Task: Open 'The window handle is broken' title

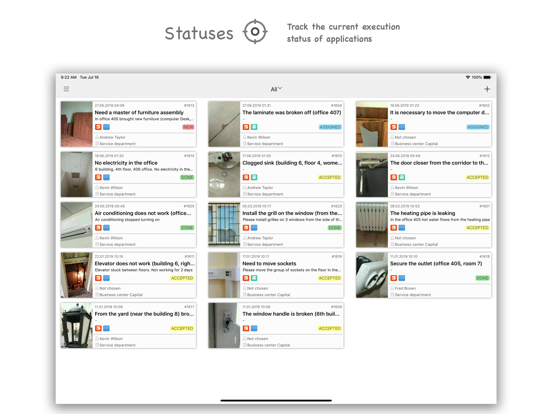Action: pos(291,314)
